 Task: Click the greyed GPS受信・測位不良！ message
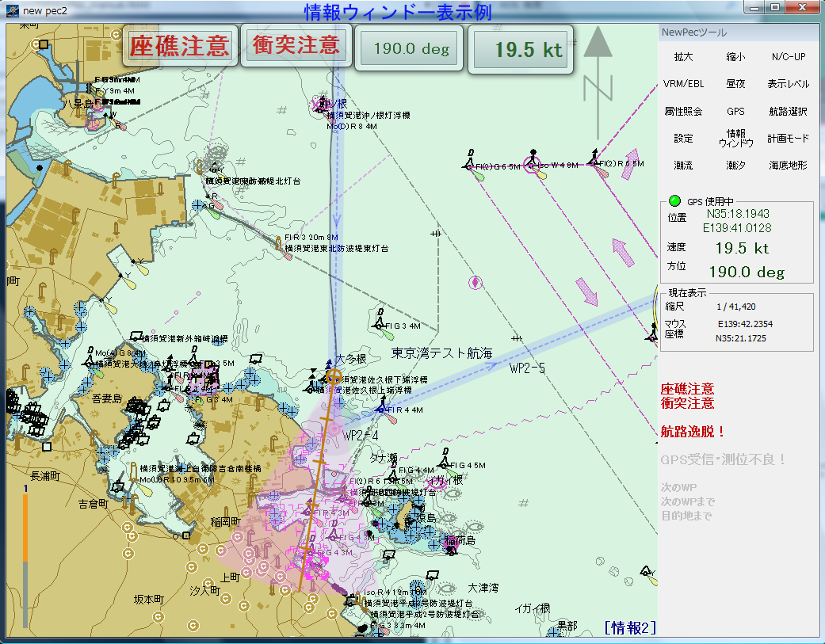pos(724,459)
